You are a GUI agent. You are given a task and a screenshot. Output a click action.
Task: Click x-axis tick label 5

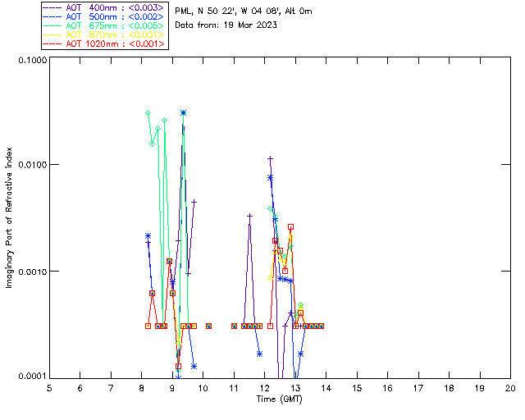pyautogui.click(x=49, y=388)
